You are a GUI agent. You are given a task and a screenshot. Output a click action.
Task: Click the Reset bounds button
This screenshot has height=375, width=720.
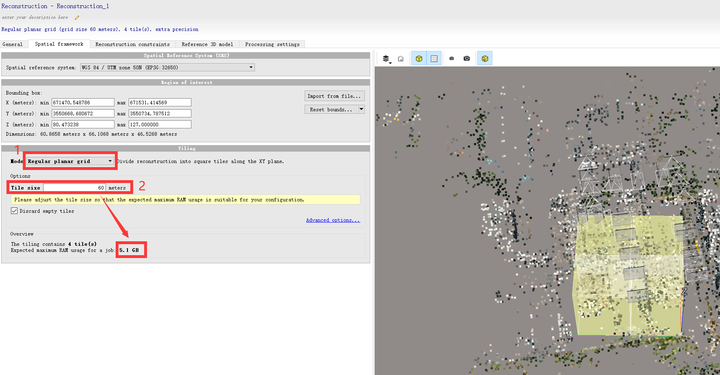[331, 109]
